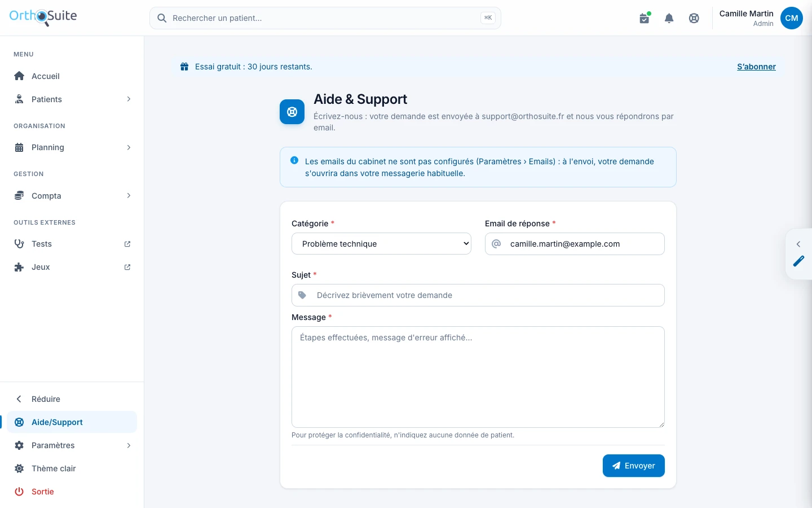Click the Message text area

click(x=478, y=377)
